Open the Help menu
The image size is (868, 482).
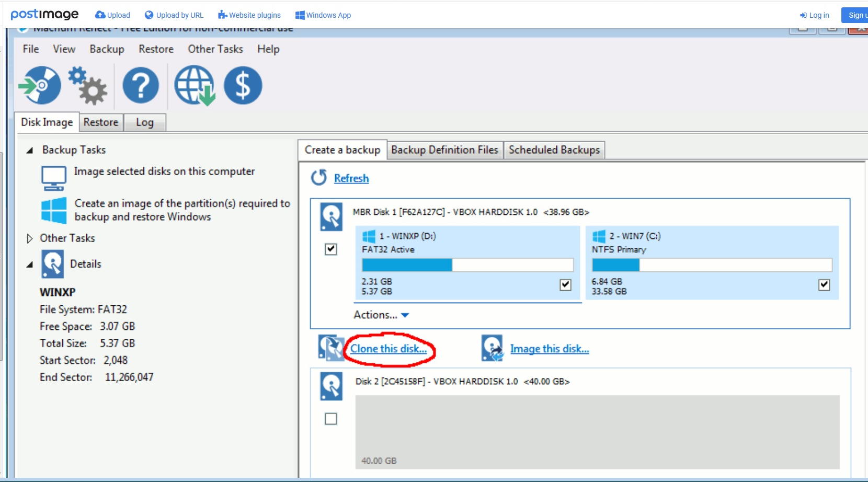(x=268, y=49)
